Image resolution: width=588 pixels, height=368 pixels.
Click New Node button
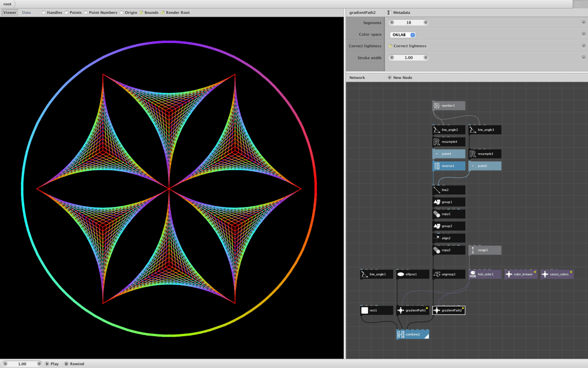click(x=400, y=77)
